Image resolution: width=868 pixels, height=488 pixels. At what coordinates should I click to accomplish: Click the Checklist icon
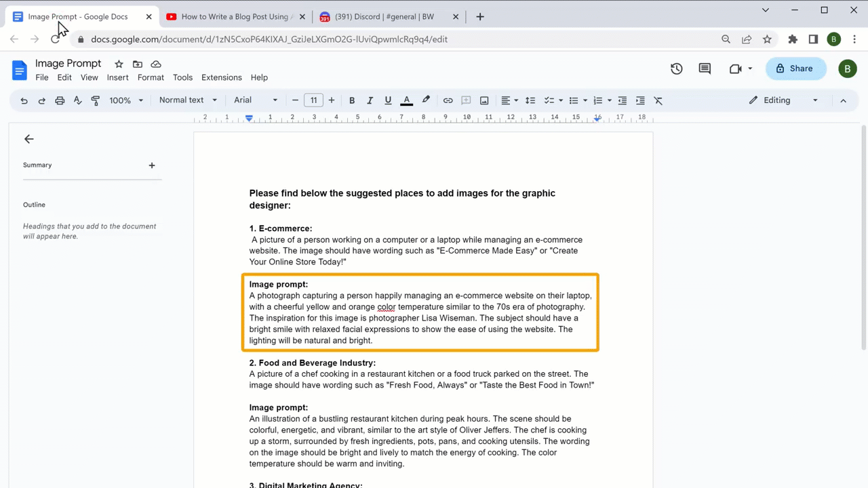(x=549, y=100)
